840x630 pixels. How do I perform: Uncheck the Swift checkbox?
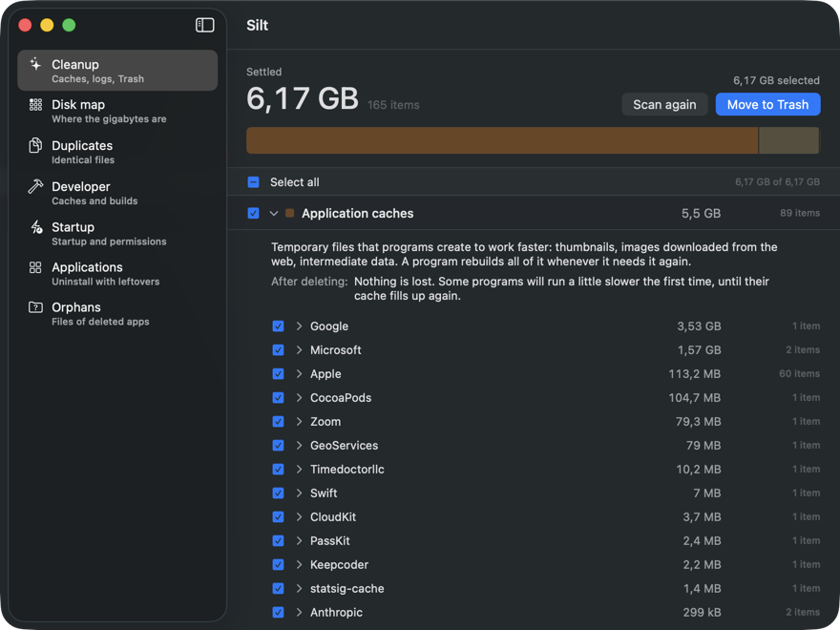point(278,493)
